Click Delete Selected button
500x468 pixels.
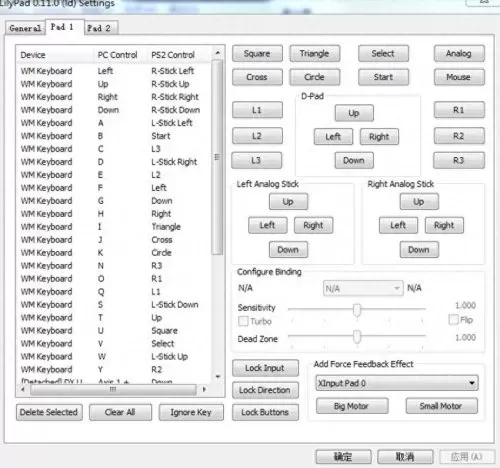point(49,412)
